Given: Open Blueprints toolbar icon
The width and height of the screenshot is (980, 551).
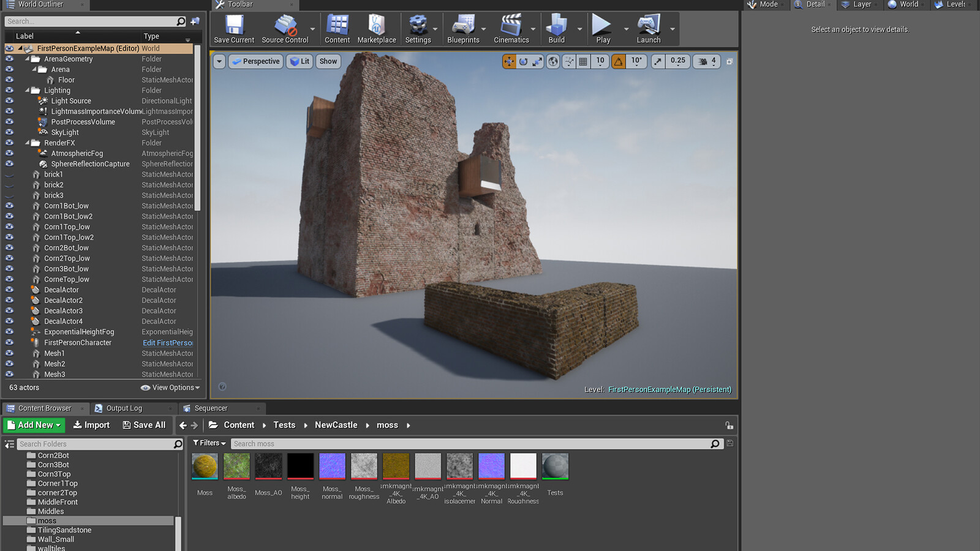Looking at the screenshot, I should pyautogui.click(x=463, y=29).
